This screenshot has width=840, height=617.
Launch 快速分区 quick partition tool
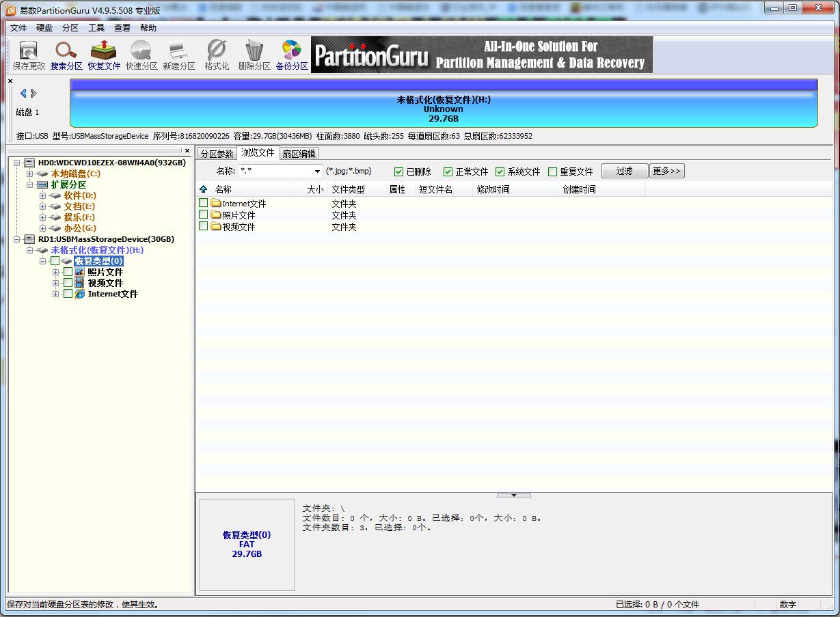click(141, 55)
